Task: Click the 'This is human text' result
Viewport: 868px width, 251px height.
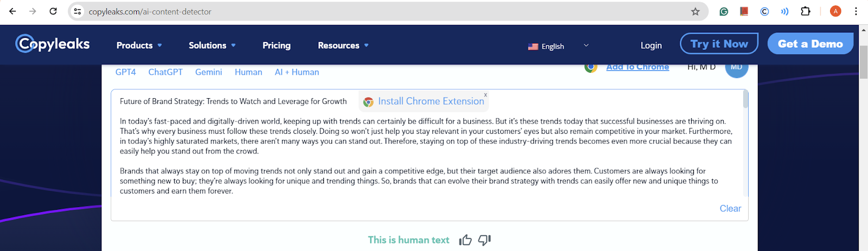Action: click(409, 240)
